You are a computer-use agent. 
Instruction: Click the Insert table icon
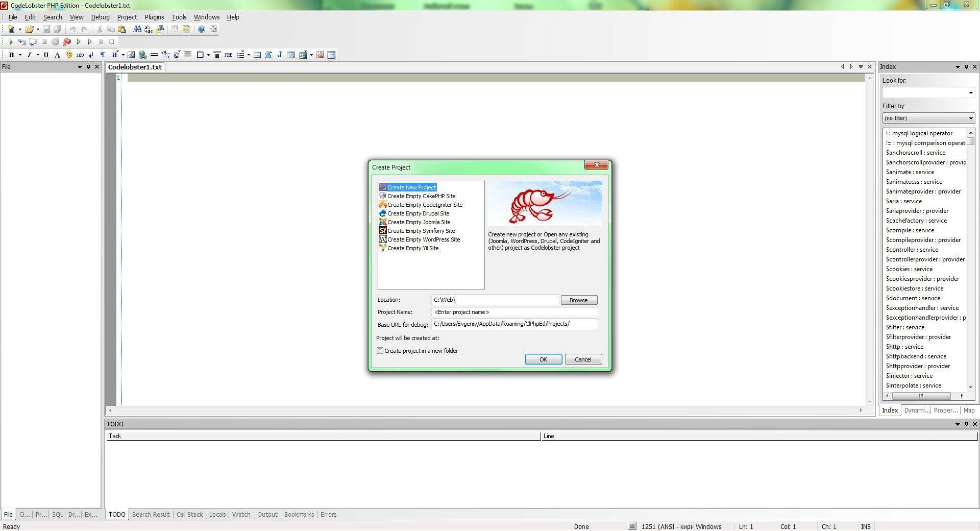257,55
